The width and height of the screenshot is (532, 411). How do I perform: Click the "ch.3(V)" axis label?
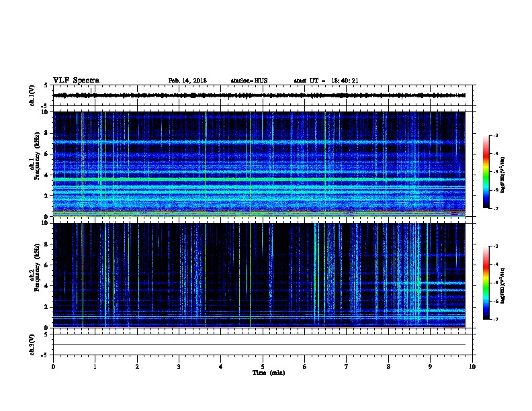tap(32, 345)
